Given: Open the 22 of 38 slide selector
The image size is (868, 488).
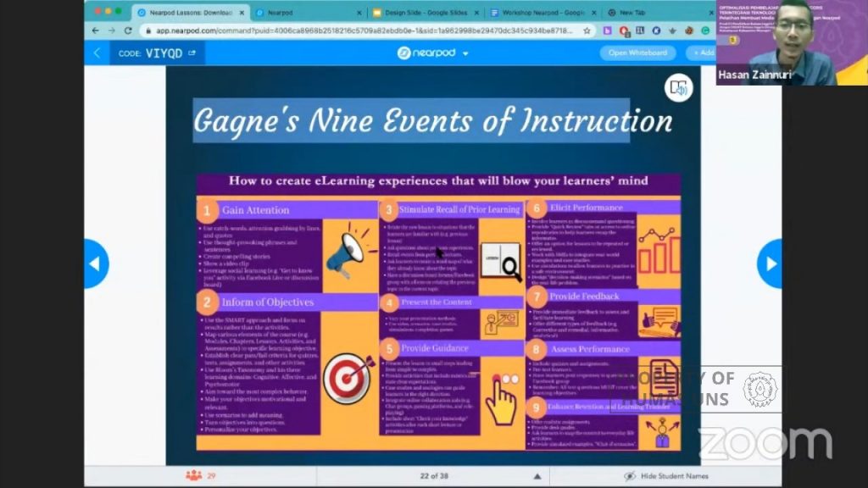Looking at the screenshot, I should (x=434, y=476).
